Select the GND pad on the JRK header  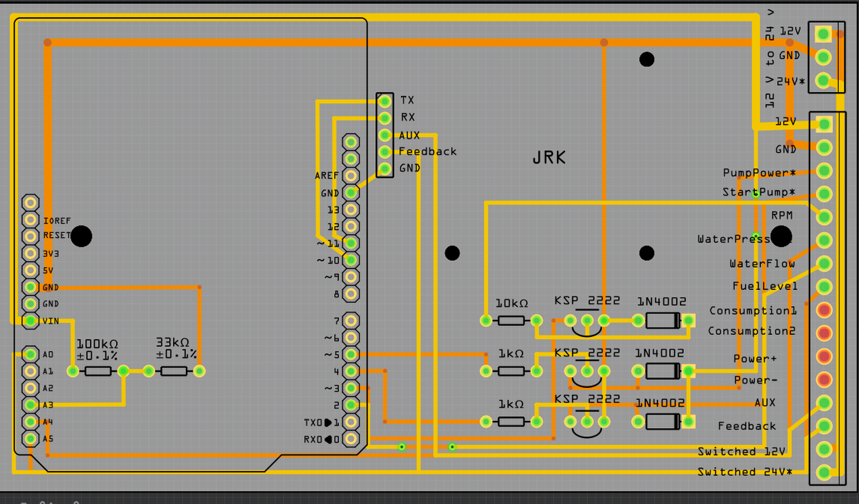[x=385, y=168]
